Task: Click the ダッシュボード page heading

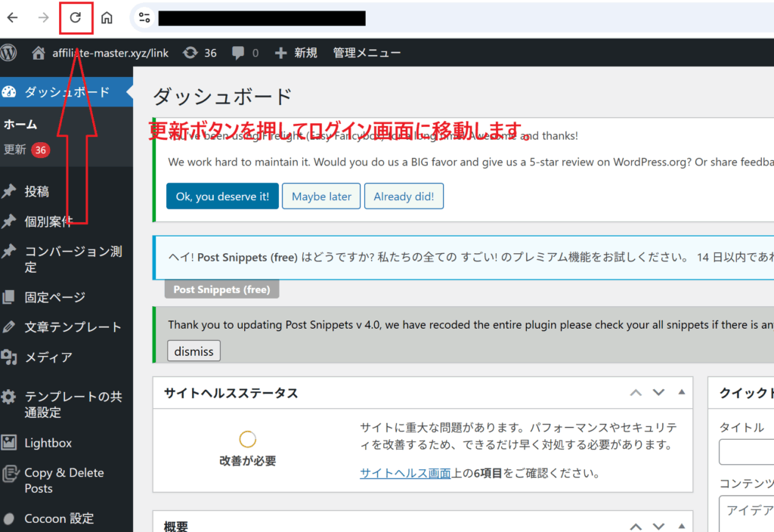Action: coord(222,97)
